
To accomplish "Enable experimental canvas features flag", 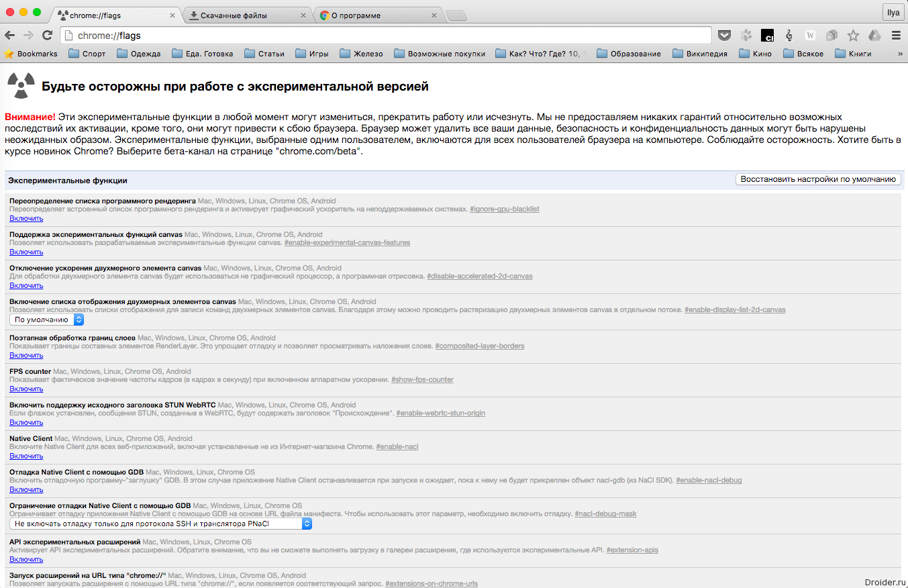I will (26, 252).
